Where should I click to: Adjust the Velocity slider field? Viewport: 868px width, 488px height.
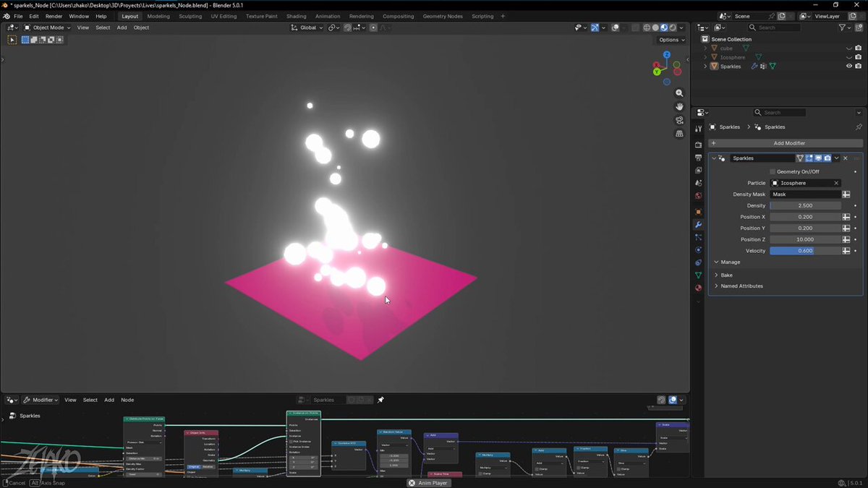(x=805, y=251)
